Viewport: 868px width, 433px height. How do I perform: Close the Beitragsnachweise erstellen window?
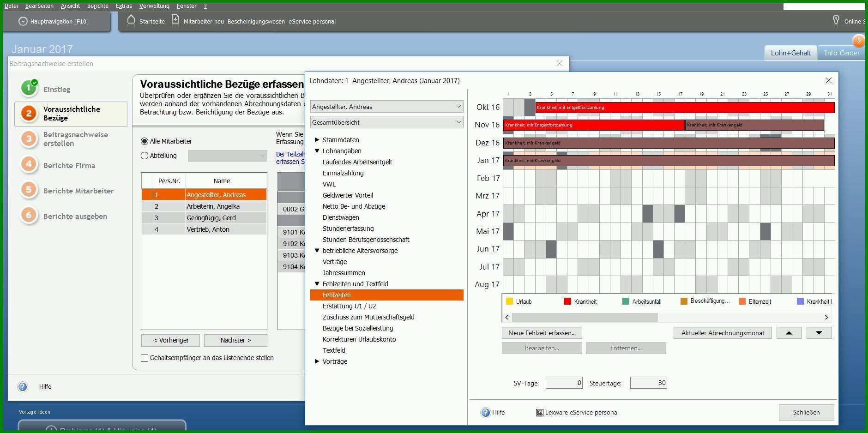coord(560,63)
